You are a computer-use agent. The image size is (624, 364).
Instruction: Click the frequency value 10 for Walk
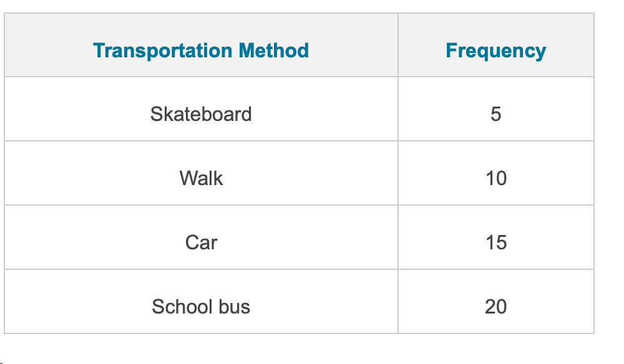pyautogui.click(x=496, y=178)
